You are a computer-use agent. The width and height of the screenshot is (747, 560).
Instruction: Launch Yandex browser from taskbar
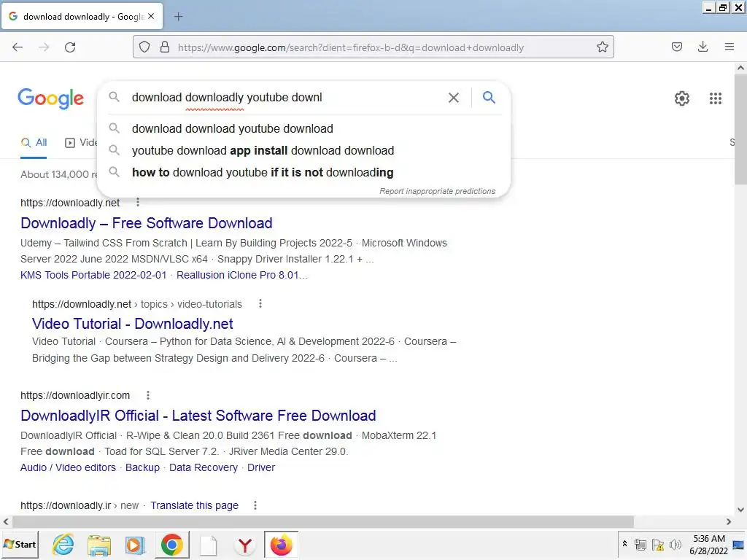(x=245, y=544)
